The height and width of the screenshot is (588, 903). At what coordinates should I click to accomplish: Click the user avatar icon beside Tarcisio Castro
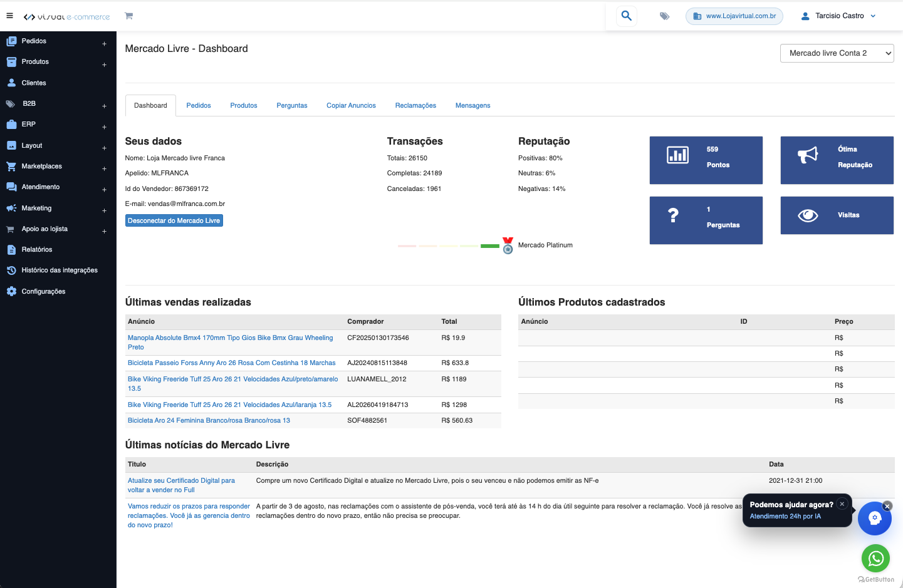point(805,16)
